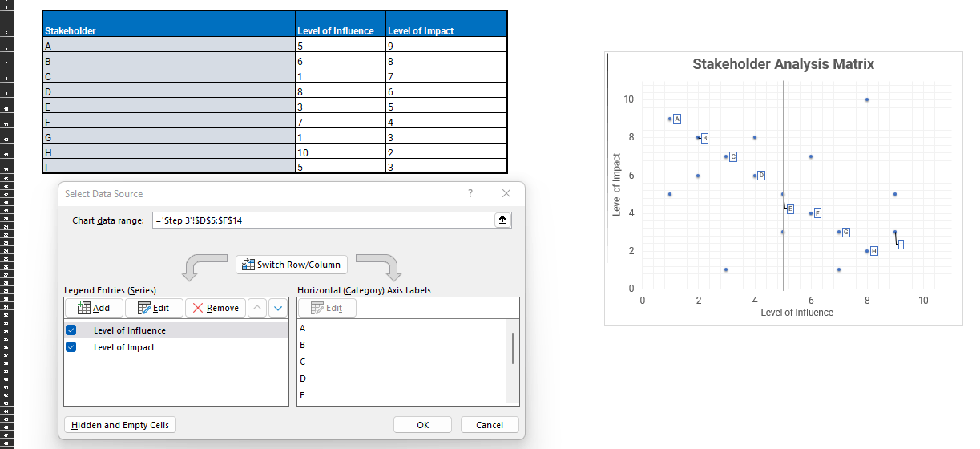Click the Chart data range input field

pyautogui.click(x=324, y=220)
